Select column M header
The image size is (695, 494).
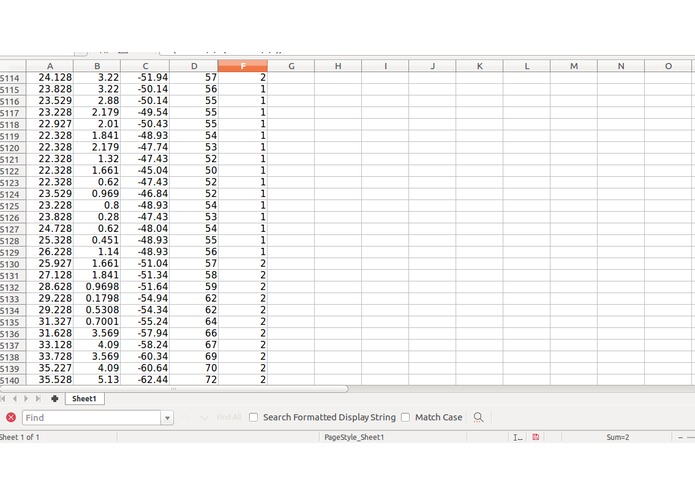point(574,66)
